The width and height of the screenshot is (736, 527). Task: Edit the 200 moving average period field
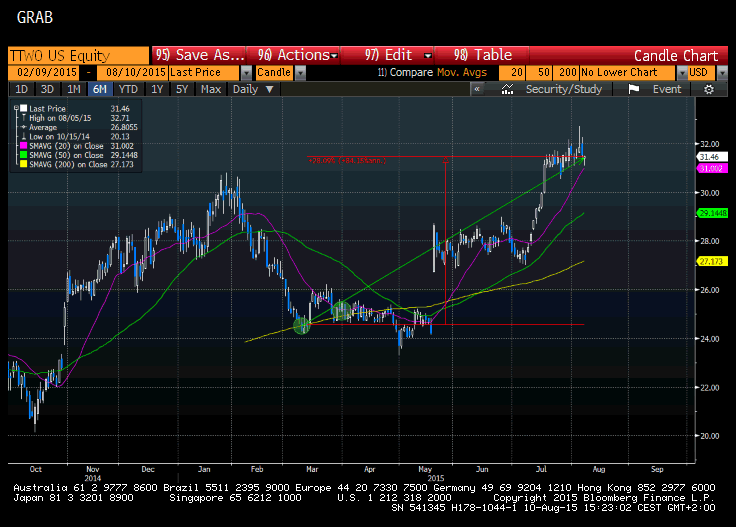566,72
